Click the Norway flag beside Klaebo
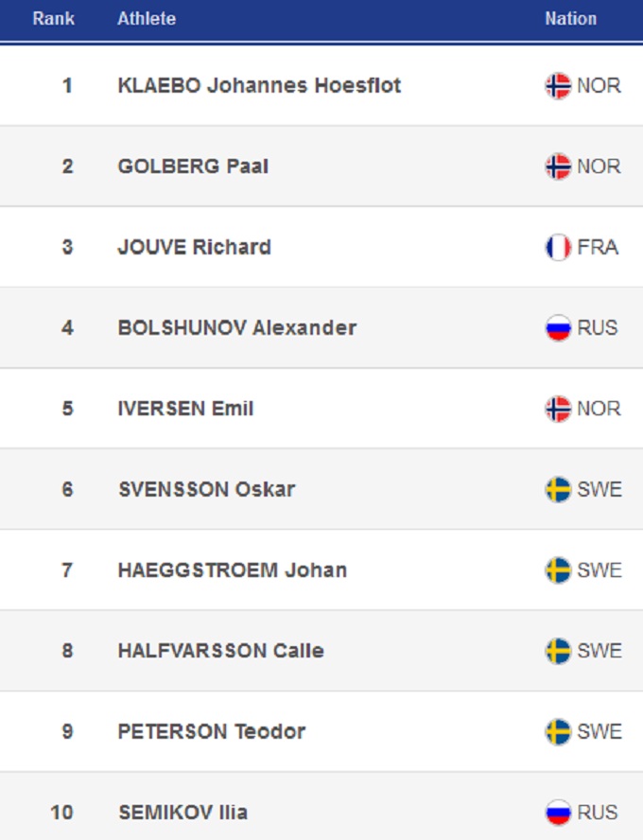Screen dimensions: 643x840 tap(558, 86)
